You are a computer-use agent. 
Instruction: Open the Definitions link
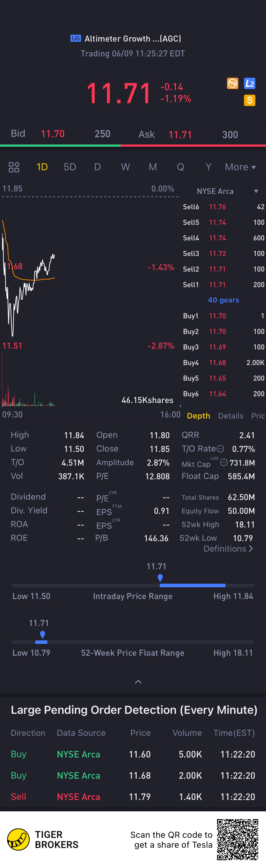pos(228,549)
